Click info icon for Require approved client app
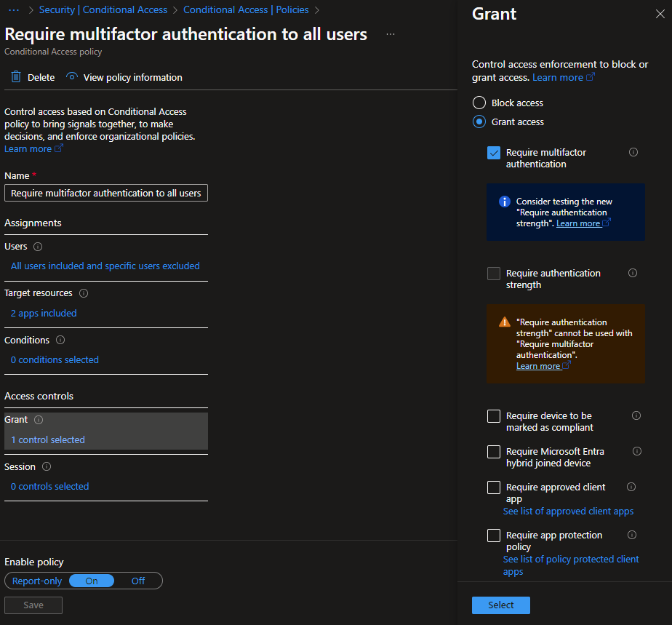Screen dimensions: 672x625 click(631, 487)
